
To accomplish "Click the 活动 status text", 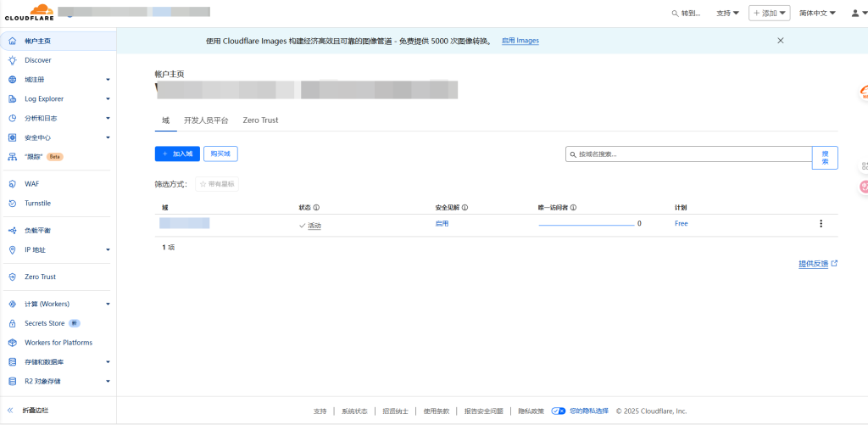I will click(x=314, y=226).
